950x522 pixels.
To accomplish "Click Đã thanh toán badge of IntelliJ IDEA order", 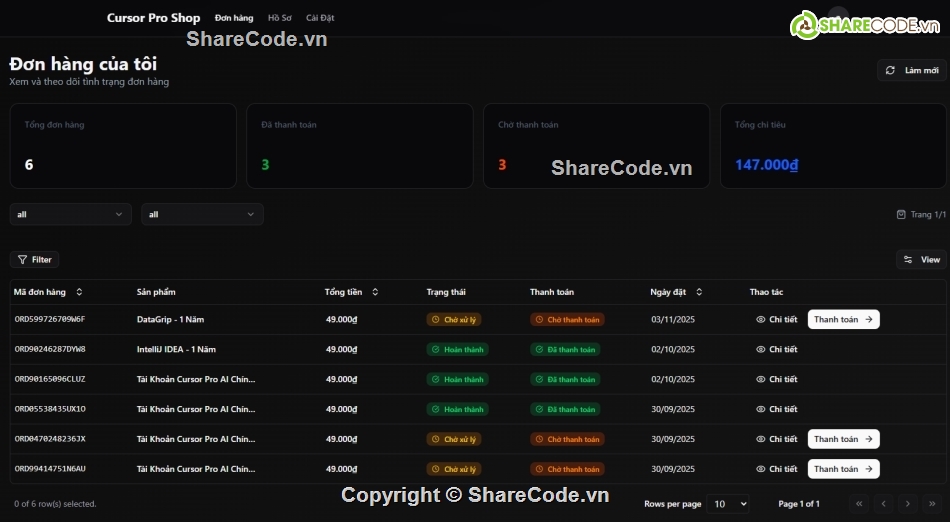I will (x=565, y=349).
